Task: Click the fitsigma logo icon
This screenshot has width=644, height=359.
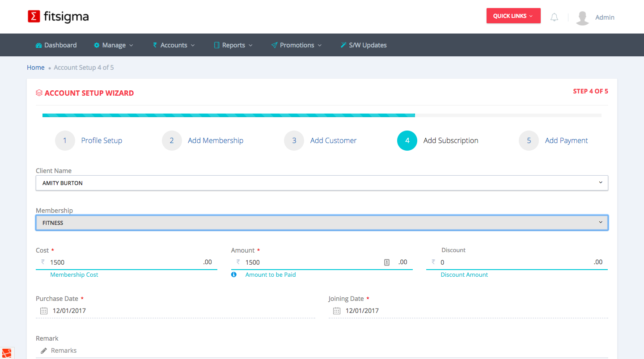Action: (34, 17)
